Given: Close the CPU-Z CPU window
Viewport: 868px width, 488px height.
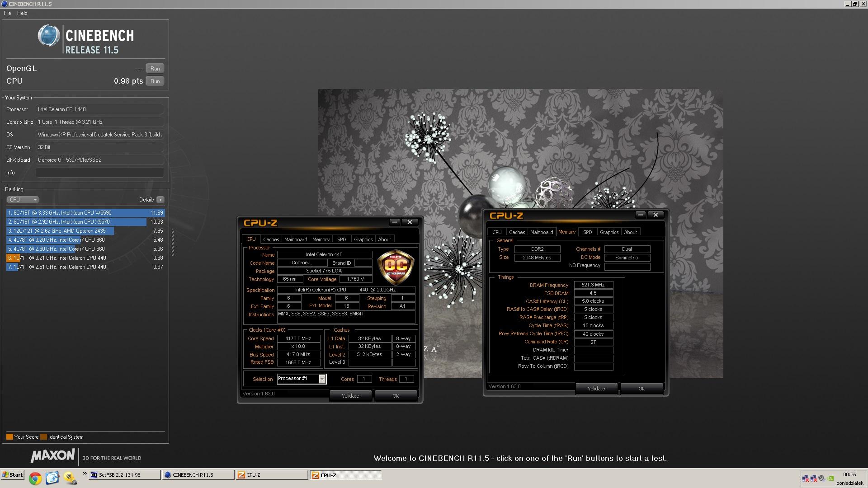Looking at the screenshot, I should [410, 222].
